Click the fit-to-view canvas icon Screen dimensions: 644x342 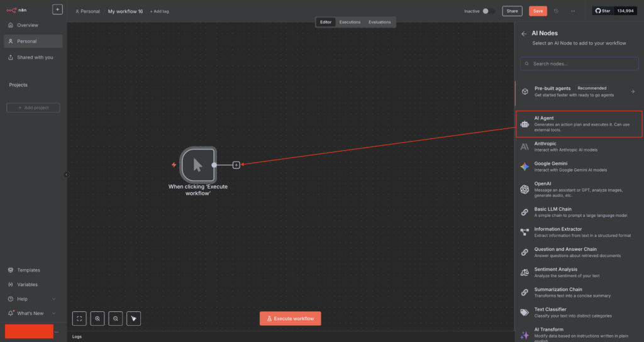[x=80, y=319]
